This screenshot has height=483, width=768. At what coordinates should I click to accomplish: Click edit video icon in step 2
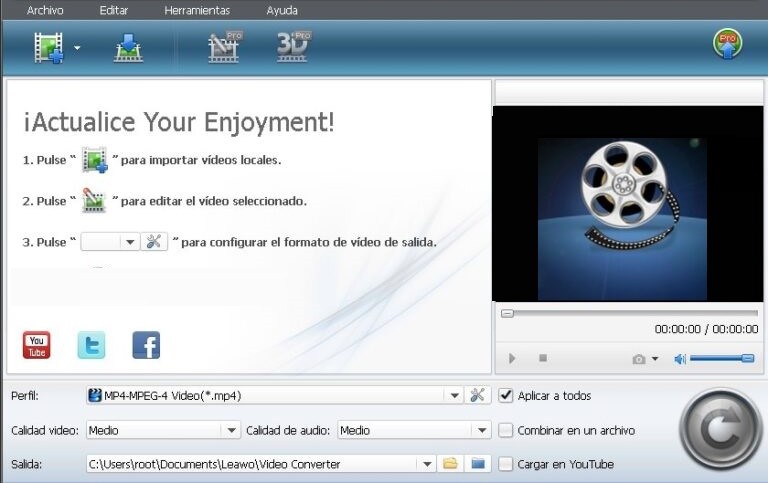tap(94, 200)
